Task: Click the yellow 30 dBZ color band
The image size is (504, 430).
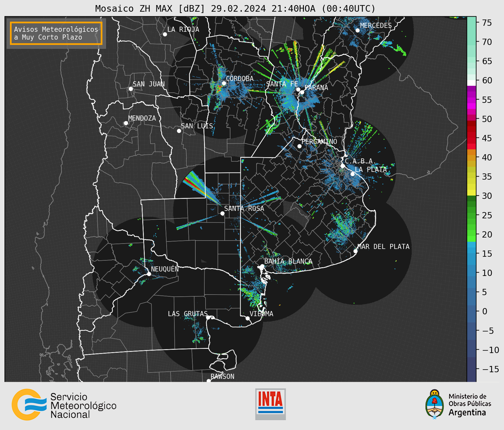Action: pyautogui.click(x=471, y=193)
